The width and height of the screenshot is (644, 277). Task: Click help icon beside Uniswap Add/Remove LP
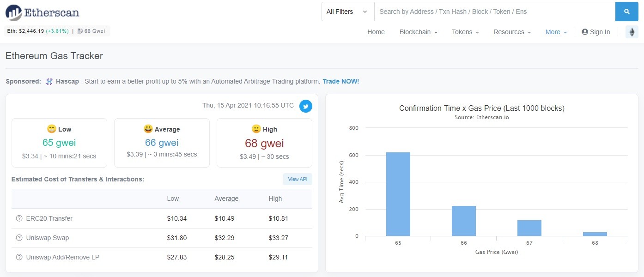pyautogui.click(x=19, y=257)
